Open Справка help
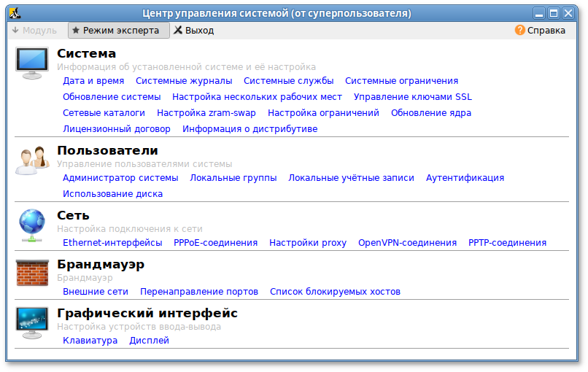The height and width of the screenshot is (372, 588). pos(540,31)
